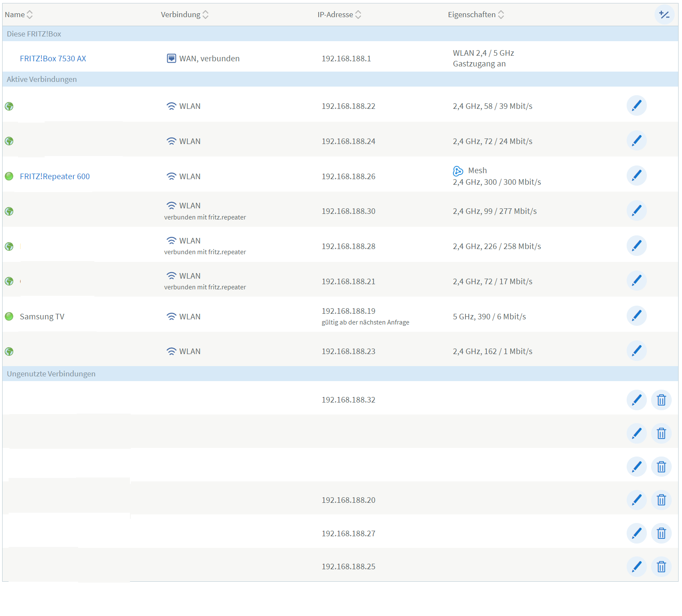Click green status dot for Samsung TV
Screen dimensions: 682x616
pos(9,316)
